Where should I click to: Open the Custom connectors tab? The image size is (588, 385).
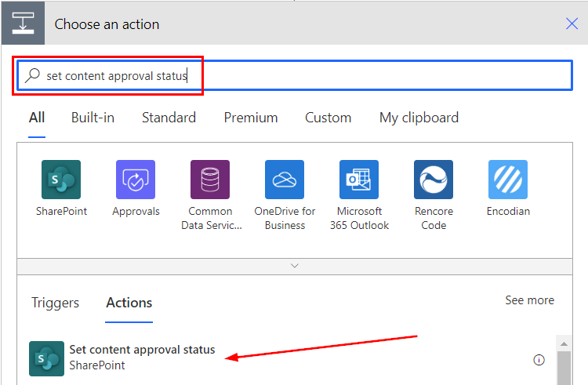tap(328, 118)
